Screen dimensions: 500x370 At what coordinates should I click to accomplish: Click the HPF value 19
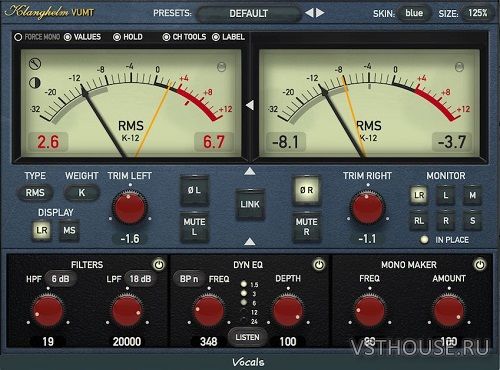click(x=48, y=342)
